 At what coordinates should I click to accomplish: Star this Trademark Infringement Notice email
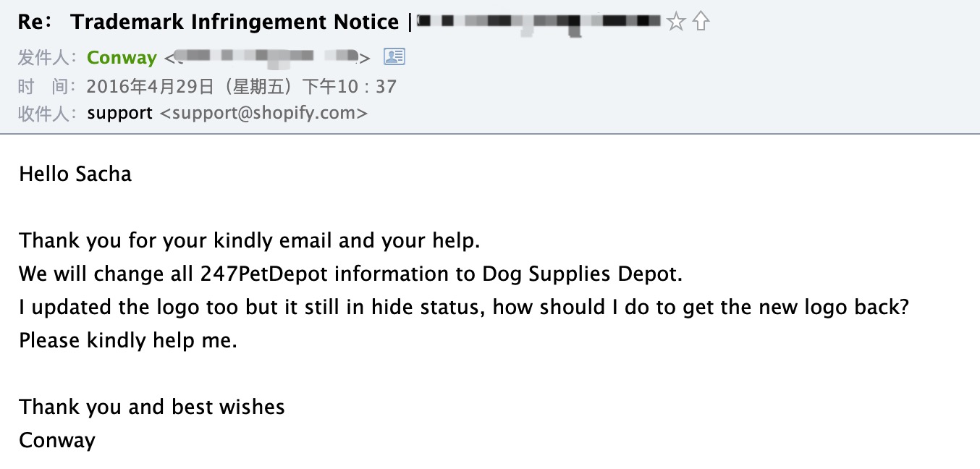[x=676, y=22]
